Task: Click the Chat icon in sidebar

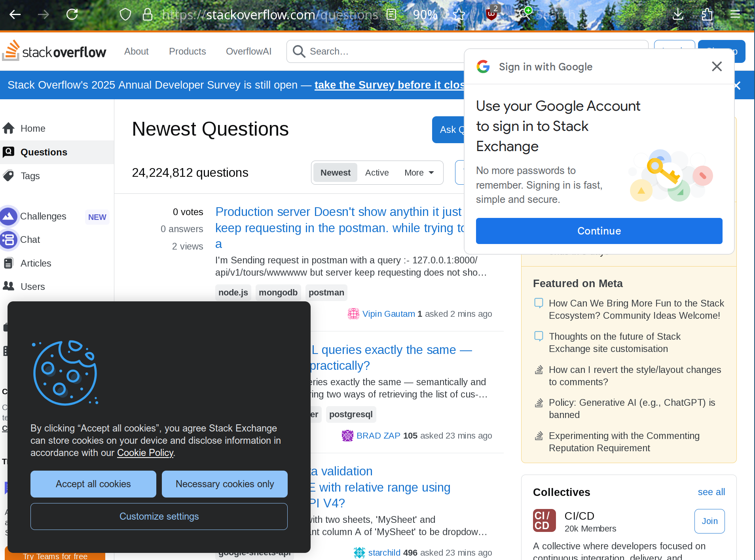Action: pyautogui.click(x=9, y=240)
